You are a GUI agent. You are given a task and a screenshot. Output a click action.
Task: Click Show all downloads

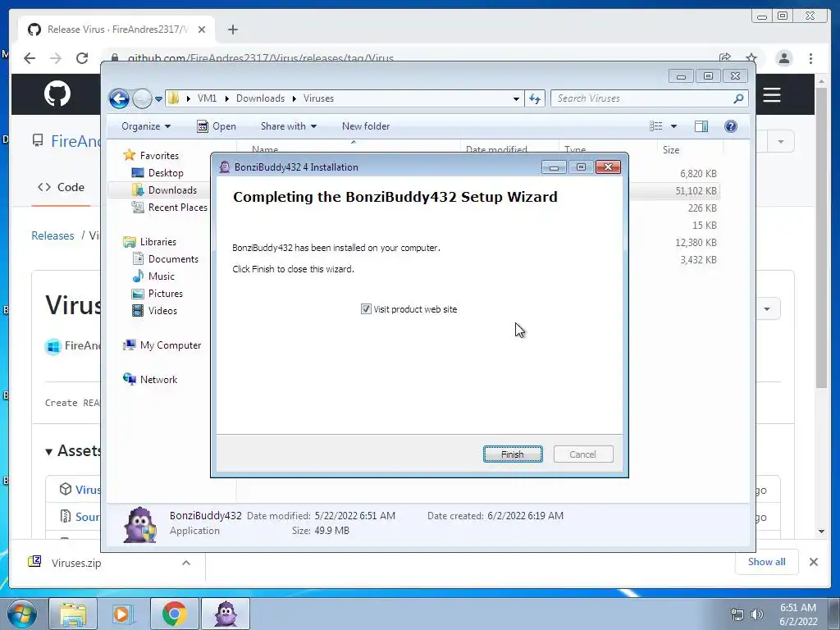tap(766, 561)
